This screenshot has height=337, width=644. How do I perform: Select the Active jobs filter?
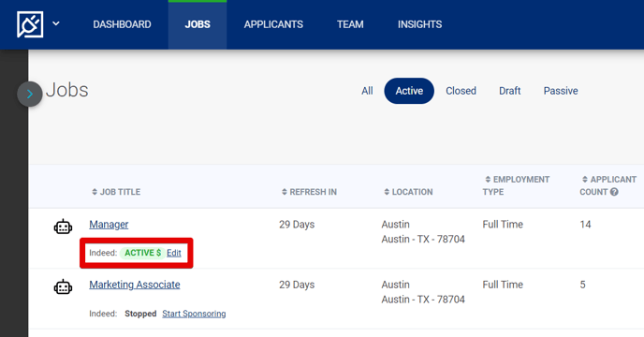pos(409,91)
